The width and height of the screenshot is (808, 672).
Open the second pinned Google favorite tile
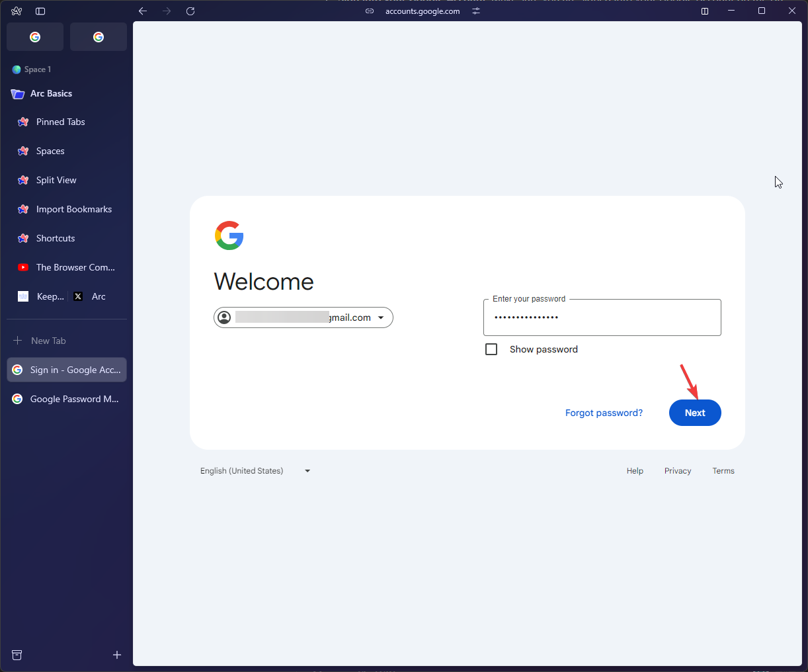coord(99,37)
